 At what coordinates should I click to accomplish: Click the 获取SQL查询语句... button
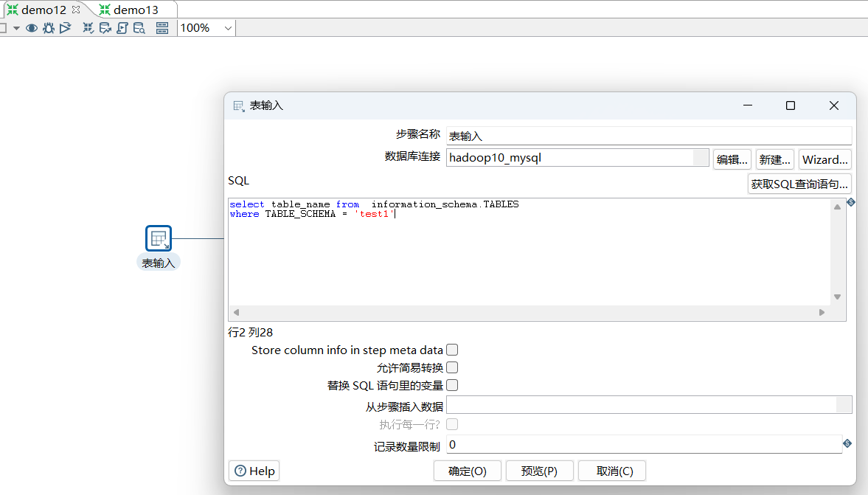point(799,184)
